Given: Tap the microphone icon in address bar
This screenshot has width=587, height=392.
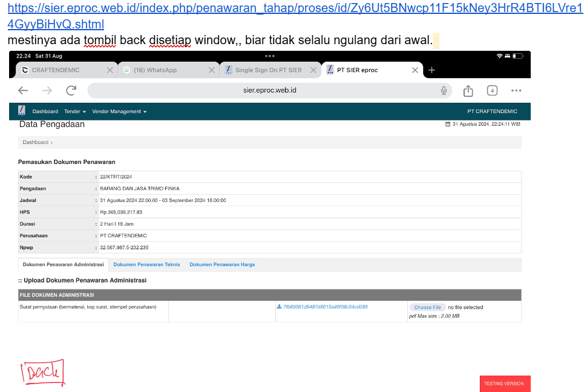Looking at the screenshot, I should 444,90.
